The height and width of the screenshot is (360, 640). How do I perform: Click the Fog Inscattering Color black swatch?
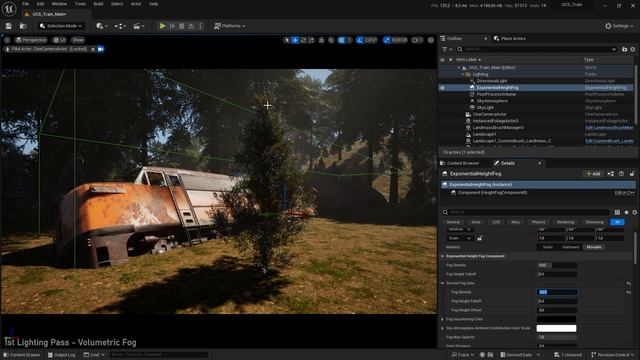pyautogui.click(x=556, y=319)
